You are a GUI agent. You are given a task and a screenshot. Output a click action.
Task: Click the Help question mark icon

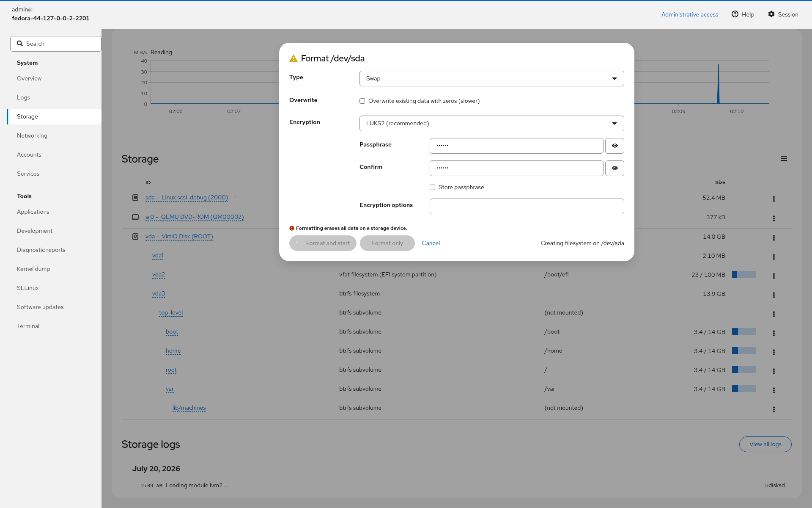735,14
